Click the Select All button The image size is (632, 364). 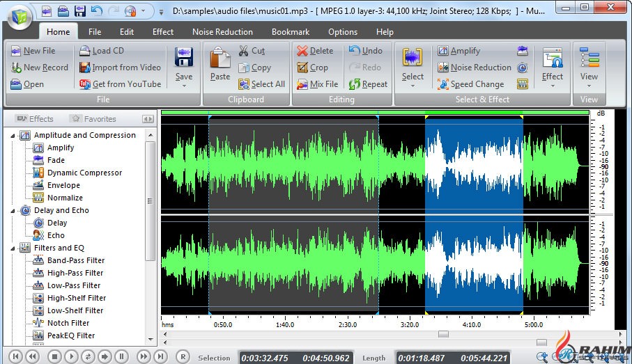point(261,84)
